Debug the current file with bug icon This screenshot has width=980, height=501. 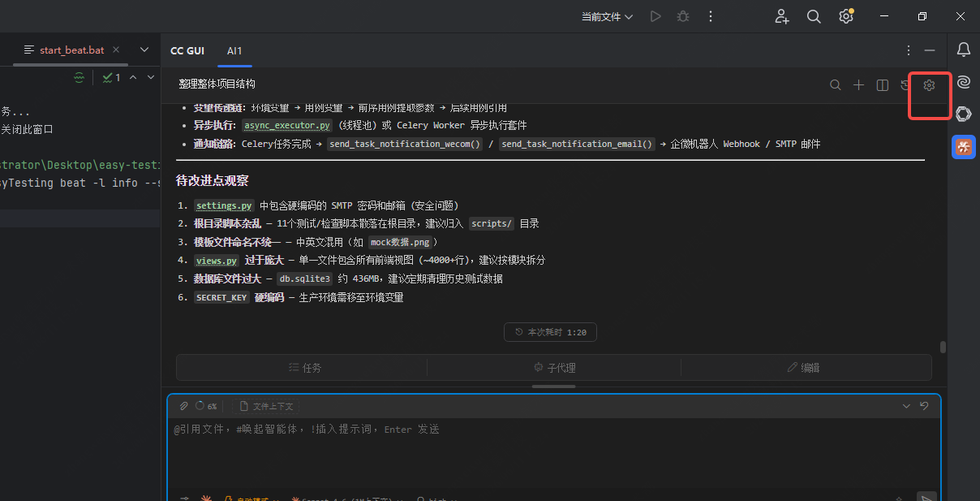683,16
